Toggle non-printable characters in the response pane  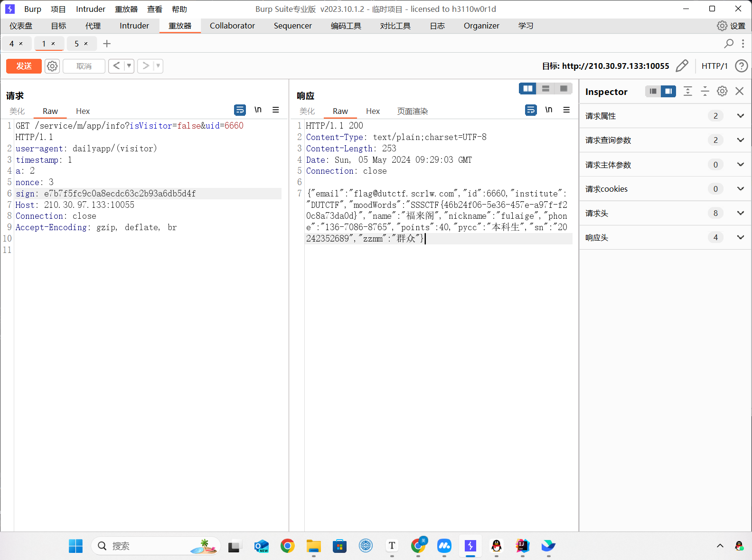[x=548, y=110]
